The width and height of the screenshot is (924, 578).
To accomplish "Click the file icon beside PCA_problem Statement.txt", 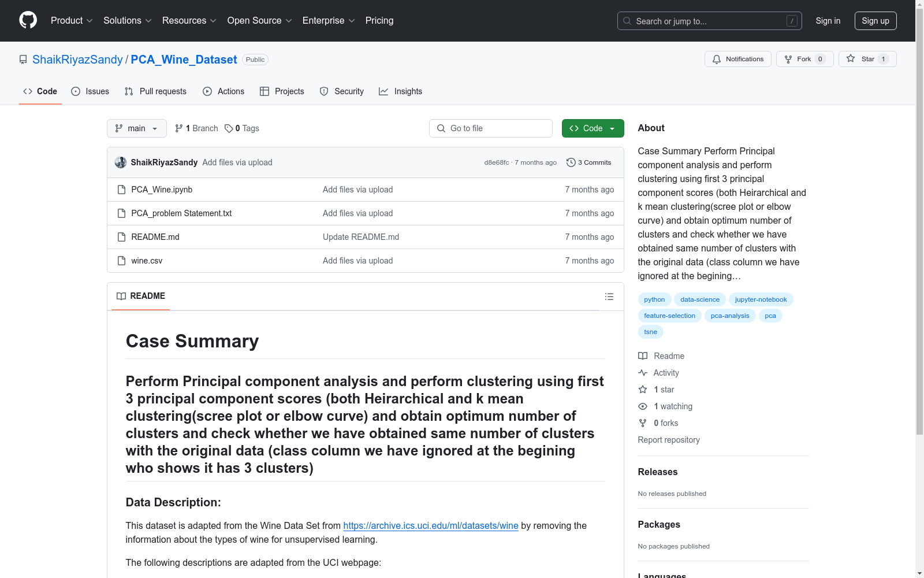I will (121, 213).
